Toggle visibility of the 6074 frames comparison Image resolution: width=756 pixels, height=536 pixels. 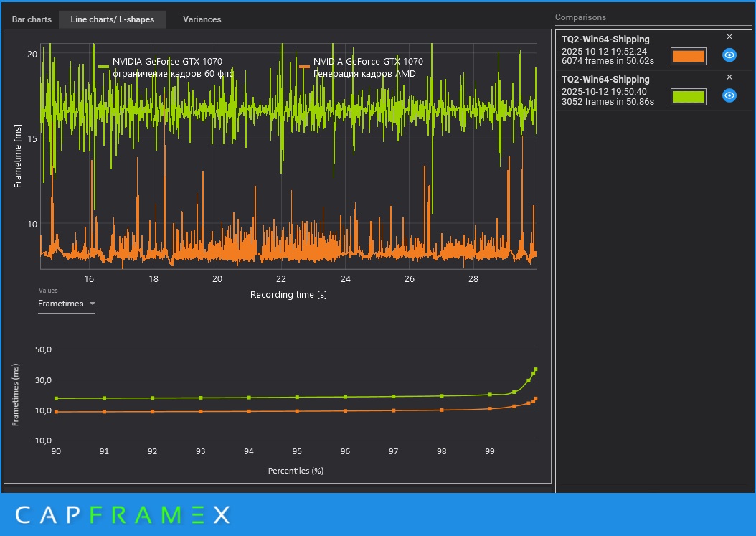pos(729,55)
